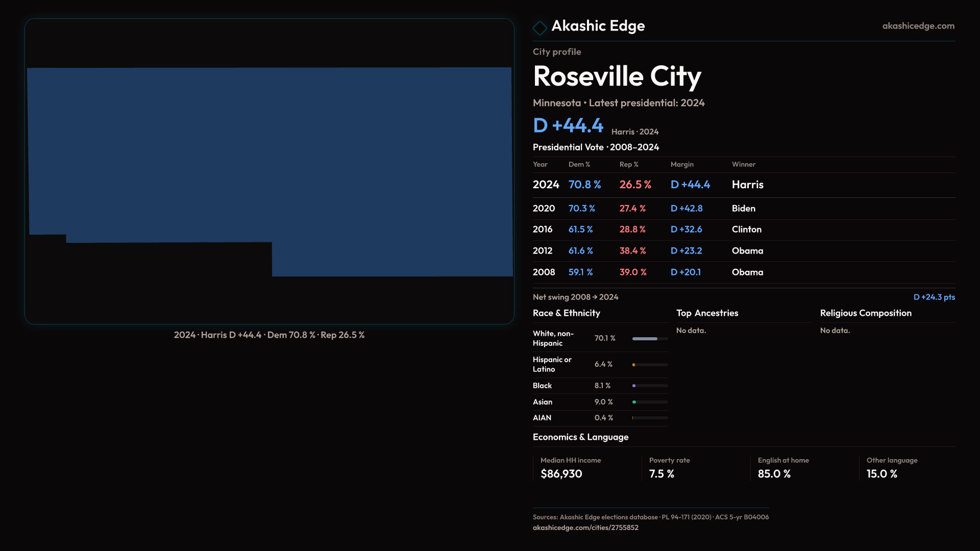Image resolution: width=980 pixels, height=551 pixels.
Task: Click the Akashic Edge diamond logo icon
Action: click(x=540, y=28)
